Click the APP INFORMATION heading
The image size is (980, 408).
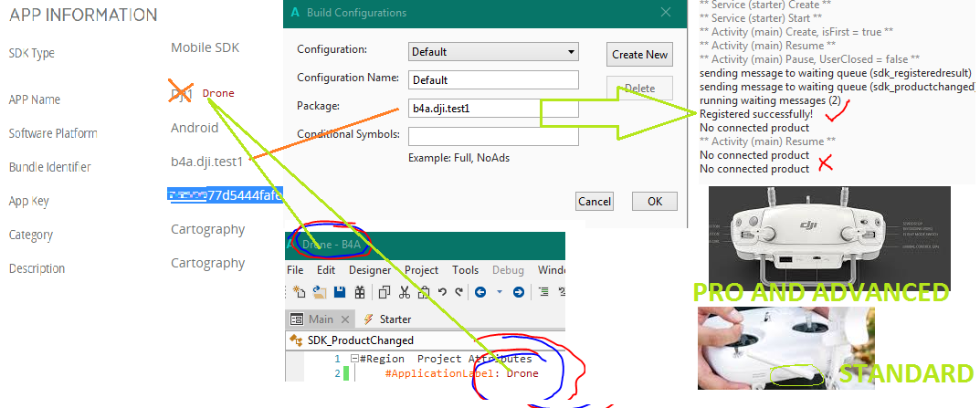point(83,15)
